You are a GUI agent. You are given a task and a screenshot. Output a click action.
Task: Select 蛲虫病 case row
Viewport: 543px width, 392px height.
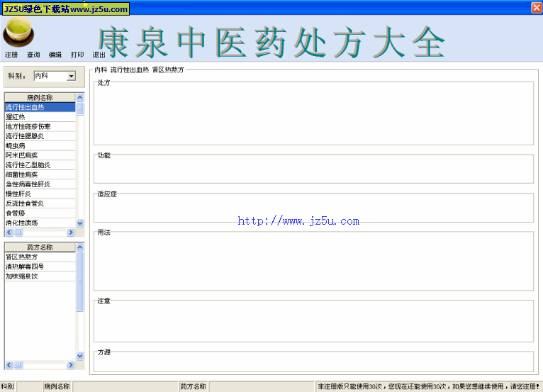[40, 146]
